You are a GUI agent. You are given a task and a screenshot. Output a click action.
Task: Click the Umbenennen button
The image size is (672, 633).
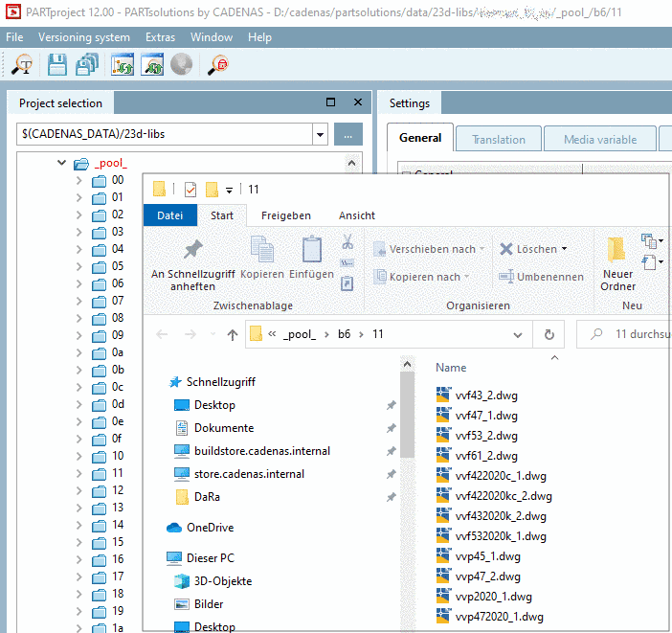tap(541, 277)
